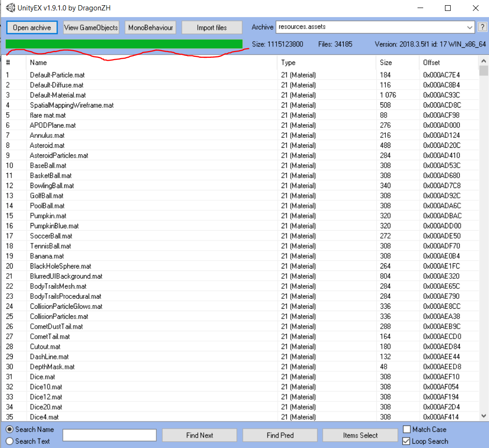Select the BaseBall.mat entry

click(240, 165)
